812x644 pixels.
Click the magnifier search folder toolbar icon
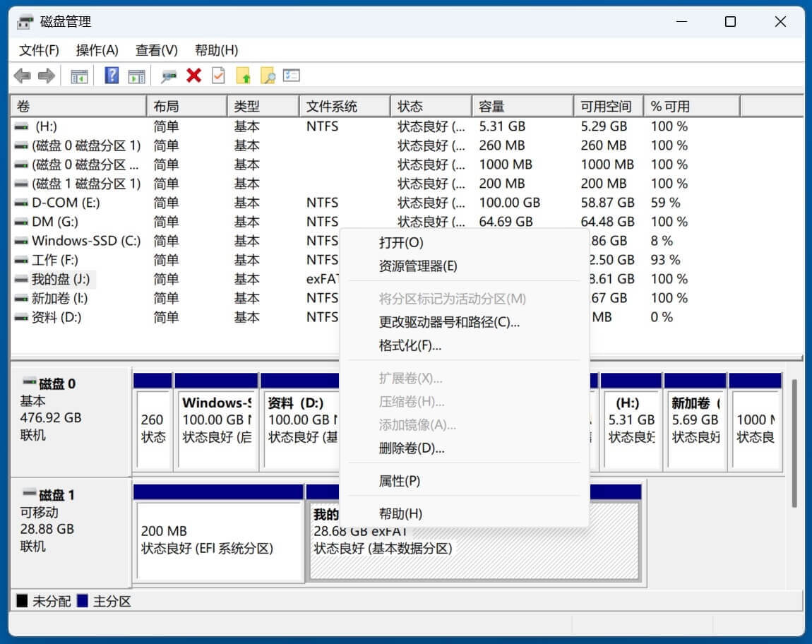point(268,76)
